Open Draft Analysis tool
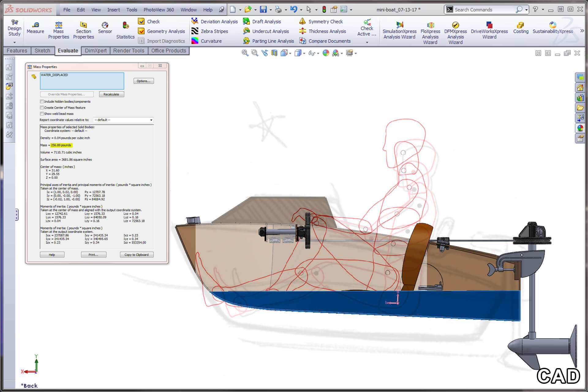The height and width of the screenshot is (392, 588). coord(266,22)
